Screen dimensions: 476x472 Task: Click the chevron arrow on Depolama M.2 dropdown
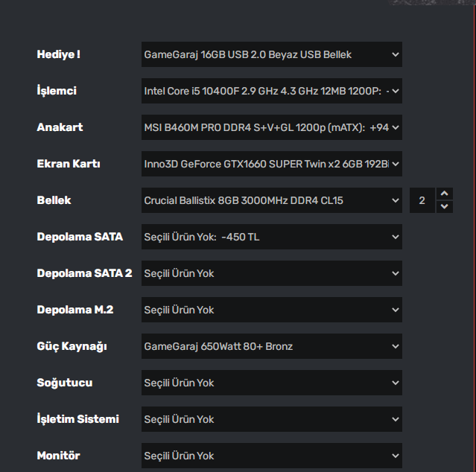[x=395, y=310]
